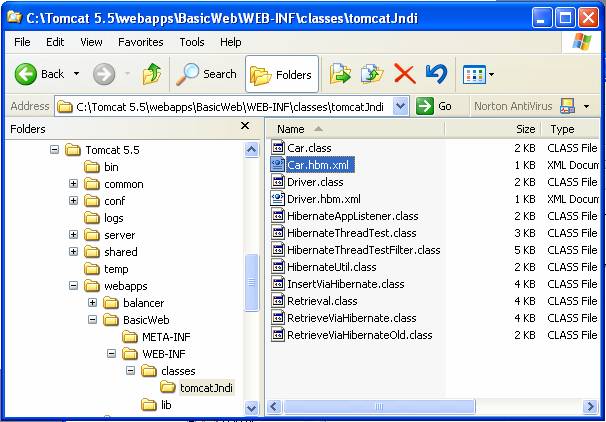Select the RetrieveViaHibernateOld.class file icon
Viewport: 606px width, 422px height.
click(278, 335)
